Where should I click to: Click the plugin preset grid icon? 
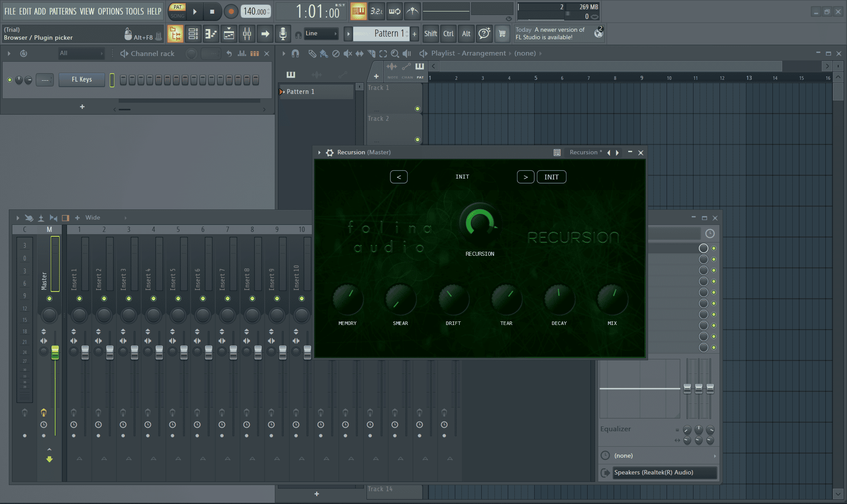click(557, 153)
